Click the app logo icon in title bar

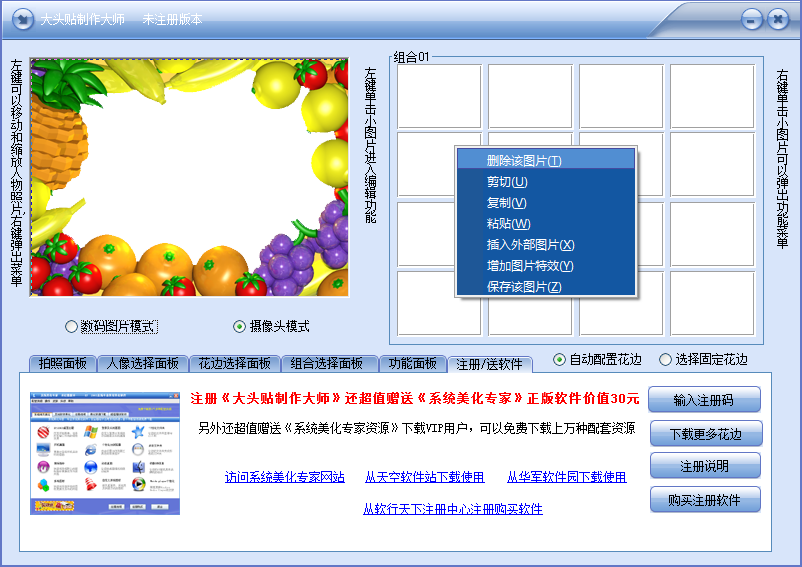(x=21, y=19)
